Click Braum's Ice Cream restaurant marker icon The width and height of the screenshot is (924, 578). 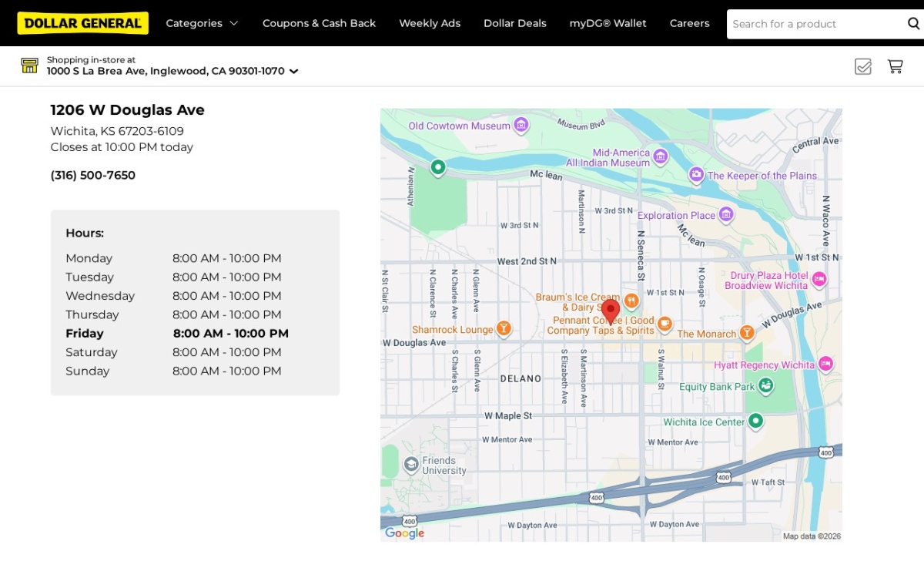[631, 301]
